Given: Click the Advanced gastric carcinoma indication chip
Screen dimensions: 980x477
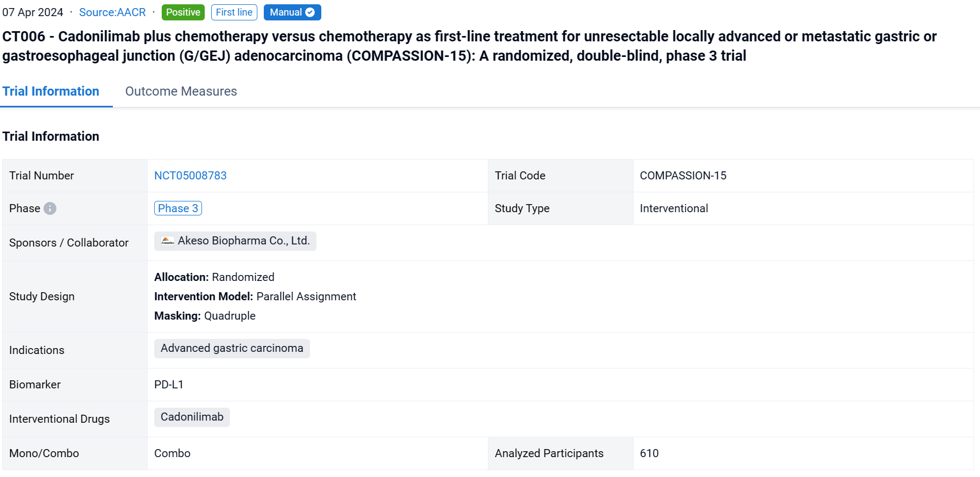Looking at the screenshot, I should 232,349.
